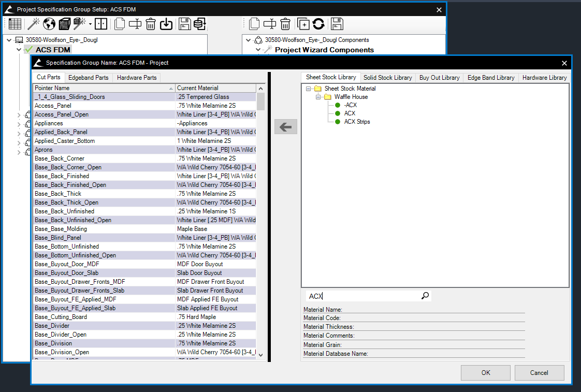Viewport: 581px width, 392px height.
Task: Open the Solid Stock Library tab
Action: (x=387, y=78)
